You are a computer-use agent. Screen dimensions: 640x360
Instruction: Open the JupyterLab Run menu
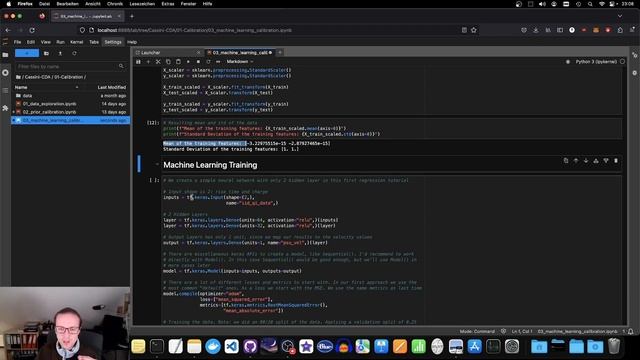tap(60, 42)
